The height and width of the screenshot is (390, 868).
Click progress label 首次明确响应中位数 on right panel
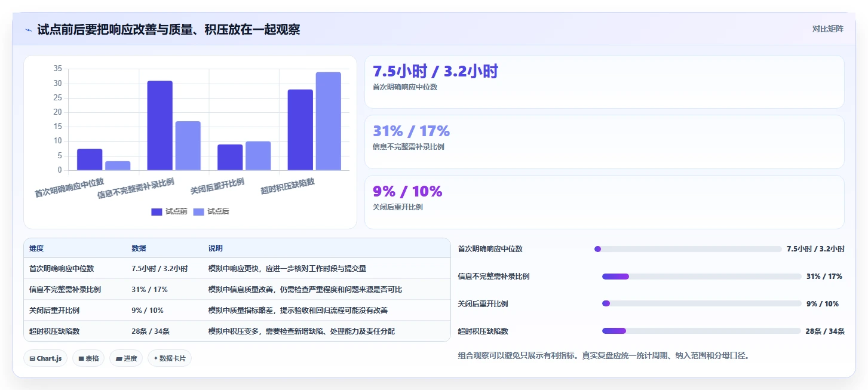point(490,249)
